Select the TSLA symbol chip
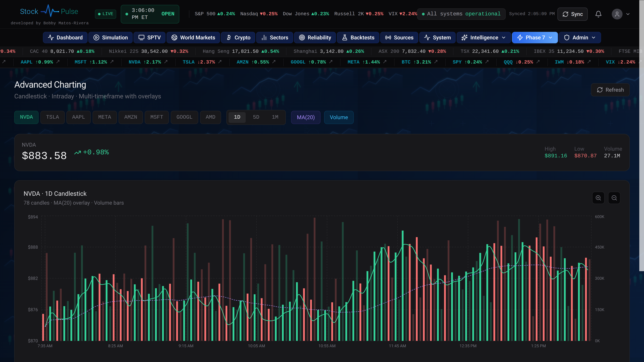The image size is (644, 362). click(x=52, y=117)
